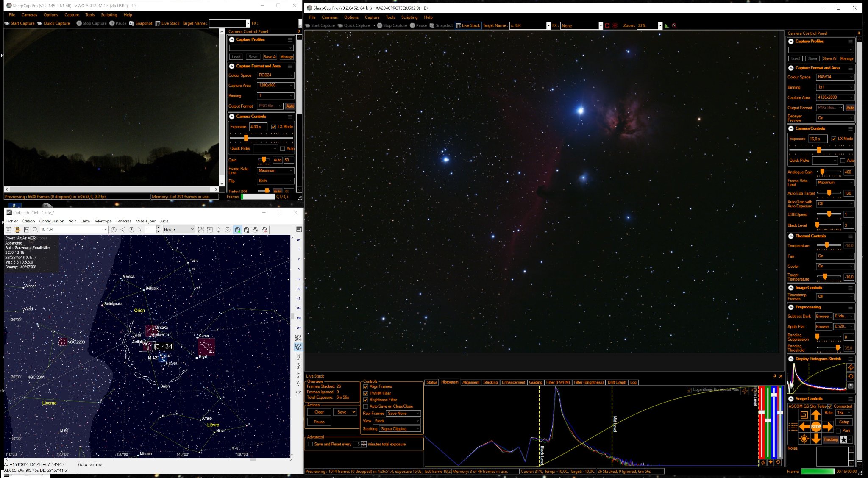The image size is (868, 478).
Task: Open the Heure time unit dropdown in Cartes du Ciel
Action: tap(179, 229)
